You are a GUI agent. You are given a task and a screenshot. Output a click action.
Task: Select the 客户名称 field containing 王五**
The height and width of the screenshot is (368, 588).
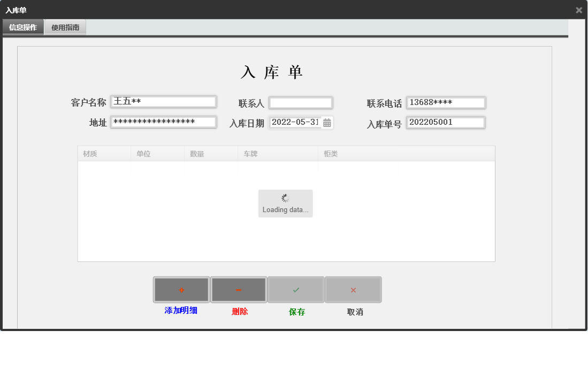163,101
